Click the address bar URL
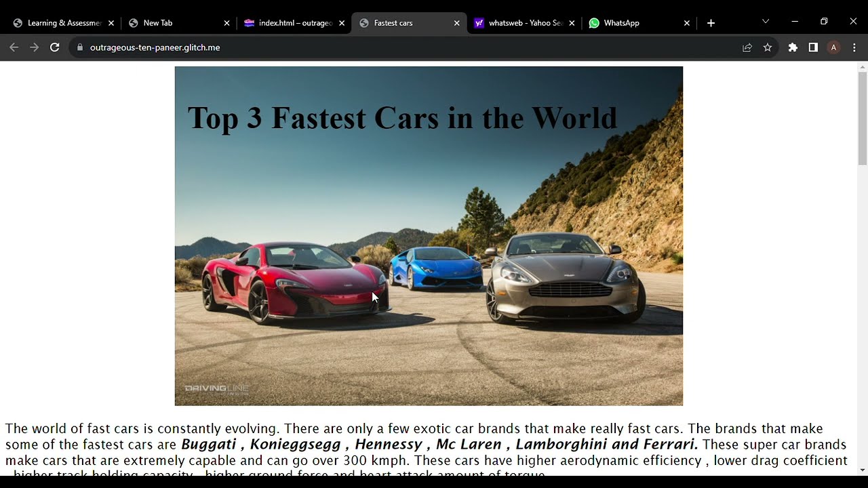Viewport: 868px width, 488px height. pyautogui.click(x=155, y=47)
